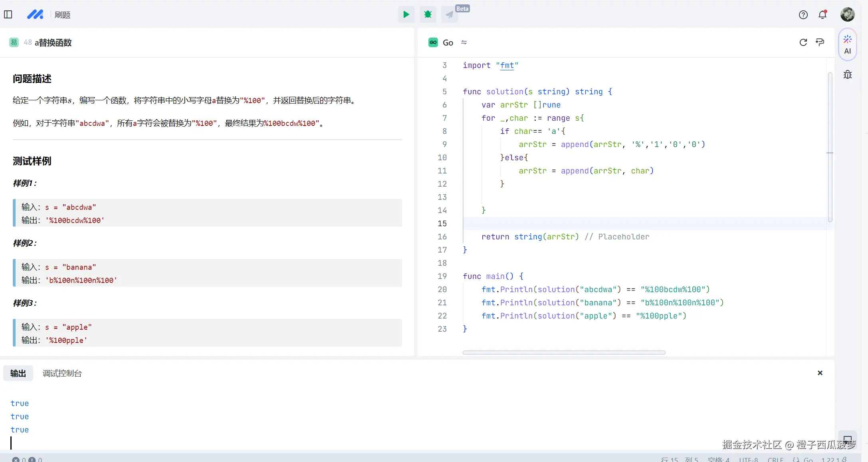Viewport: 868px width, 462px height.
Task: Click UTF-8 encoding in status bar
Action: click(748, 460)
